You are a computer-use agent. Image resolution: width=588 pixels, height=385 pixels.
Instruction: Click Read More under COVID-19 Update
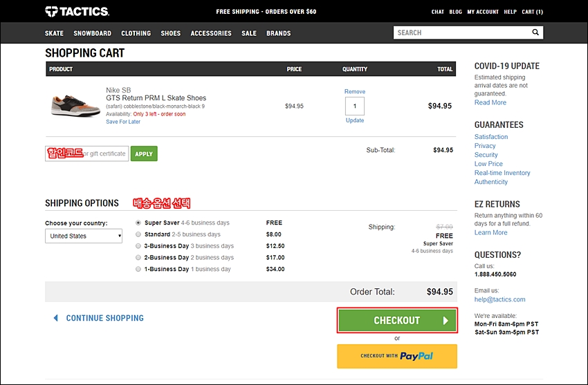tap(490, 102)
